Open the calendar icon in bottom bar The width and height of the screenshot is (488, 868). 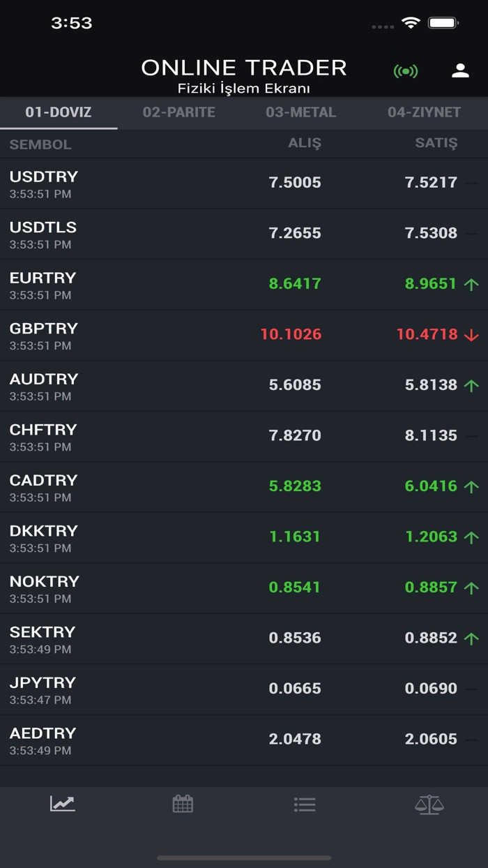(183, 804)
